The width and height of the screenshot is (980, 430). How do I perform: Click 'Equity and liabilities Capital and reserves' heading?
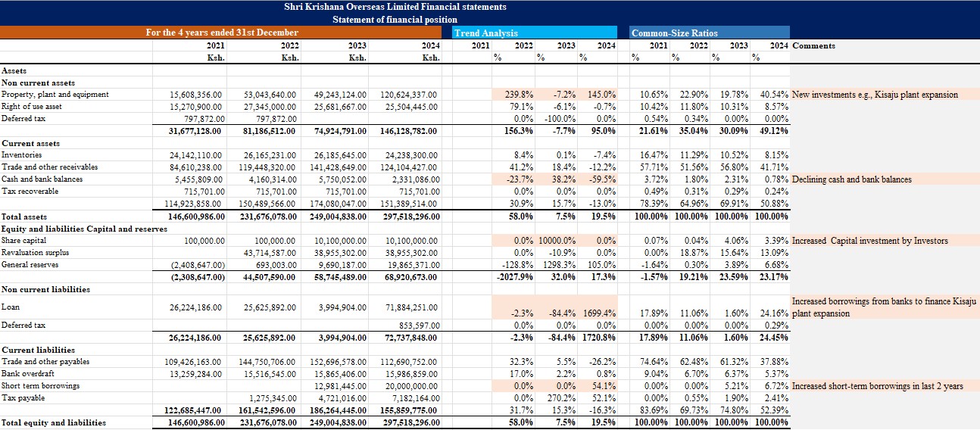coord(84,229)
